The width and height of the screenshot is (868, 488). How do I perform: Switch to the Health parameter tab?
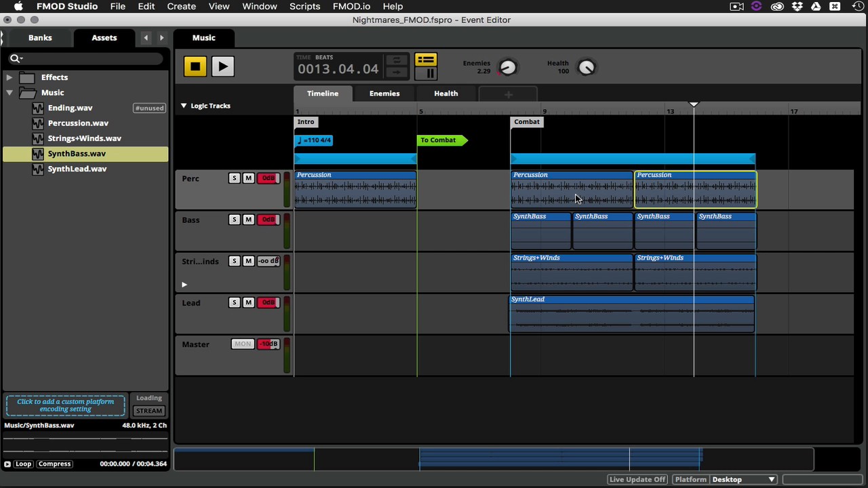tap(446, 94)
